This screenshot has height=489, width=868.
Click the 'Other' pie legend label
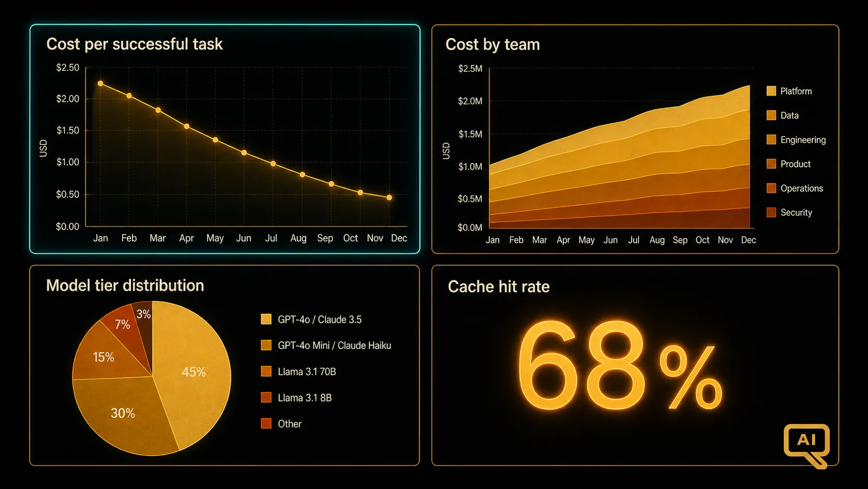pyautogui.click(x=290, y=424)
